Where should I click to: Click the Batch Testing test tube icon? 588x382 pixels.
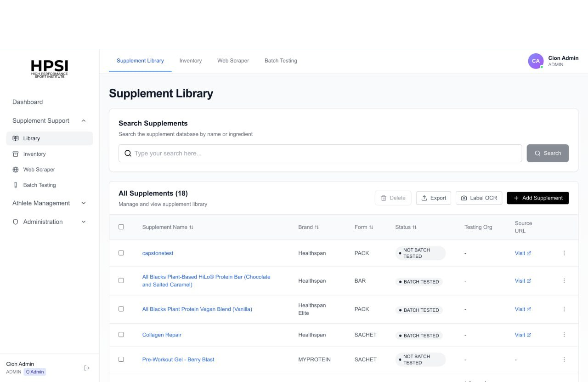16,185
